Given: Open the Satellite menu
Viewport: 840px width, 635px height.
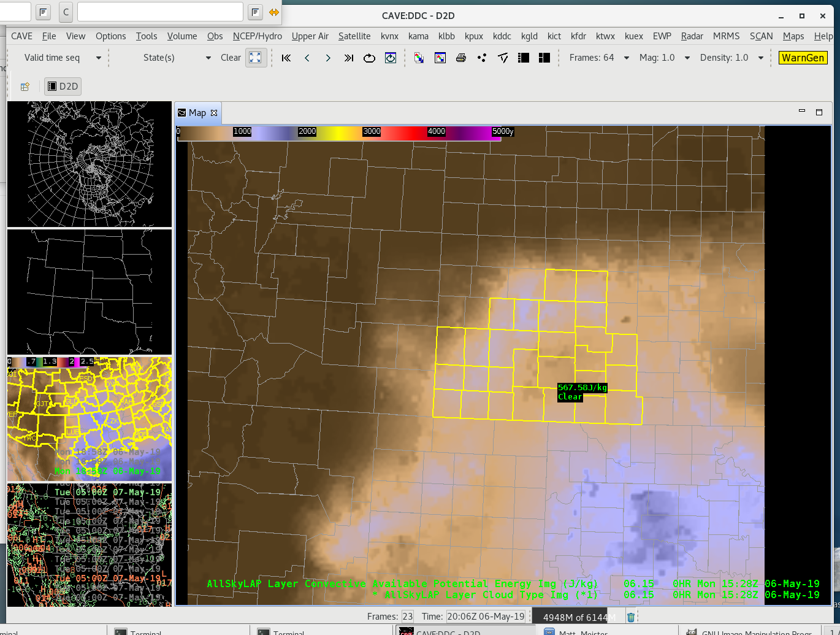Looking at the screenshot, I should pyautogui.click(x=354, y=36).
